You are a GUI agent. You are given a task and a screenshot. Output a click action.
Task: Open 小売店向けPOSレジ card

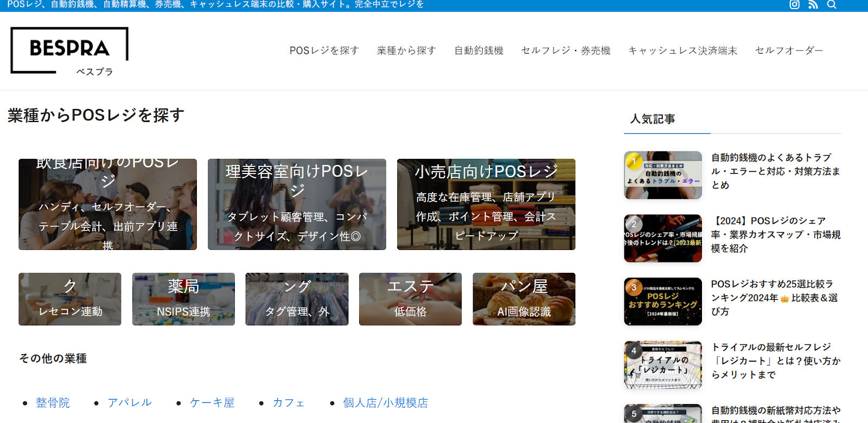[486, 204]
